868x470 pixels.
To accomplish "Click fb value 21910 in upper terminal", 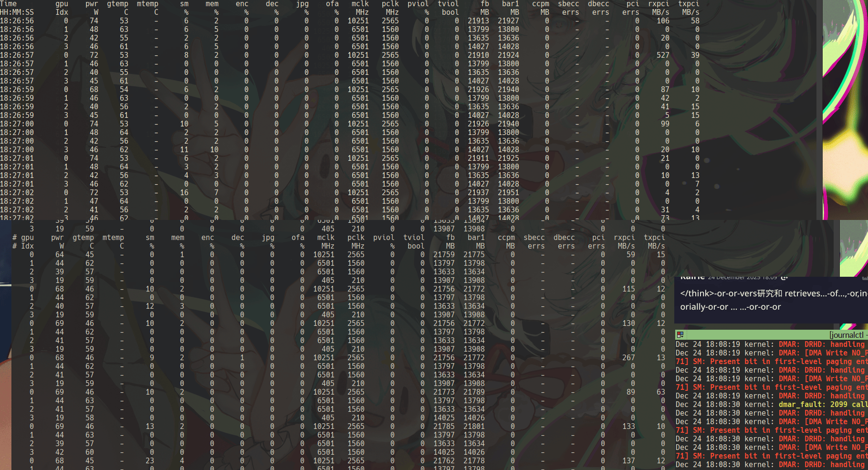I will tap(478, 55).
